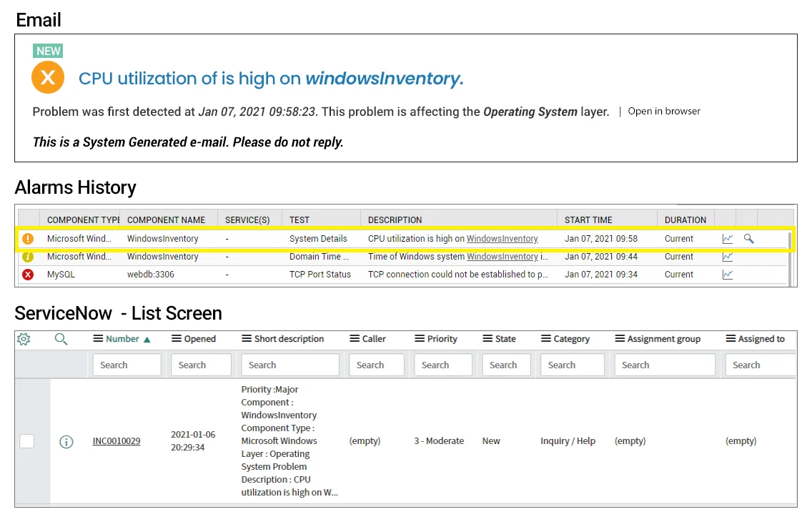Click the Number column search field
The image size is (812, 522).
[x=127, y=365]
